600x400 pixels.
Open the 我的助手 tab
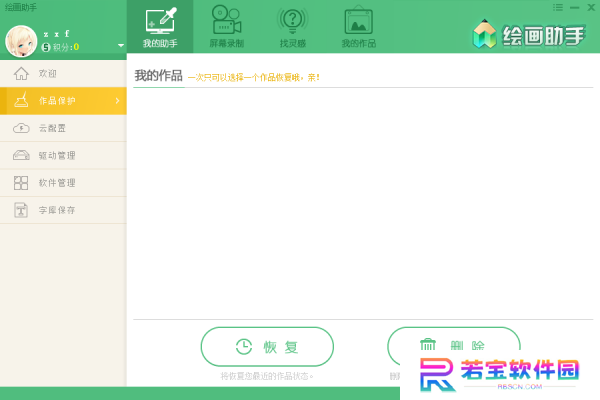pyautogui.click(x=160, y=27)
